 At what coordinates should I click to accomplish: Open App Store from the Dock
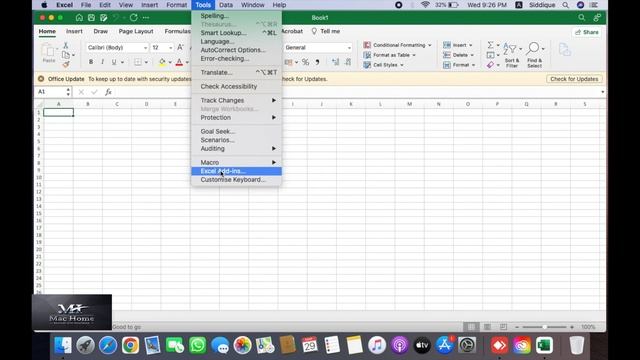[444, 346]
